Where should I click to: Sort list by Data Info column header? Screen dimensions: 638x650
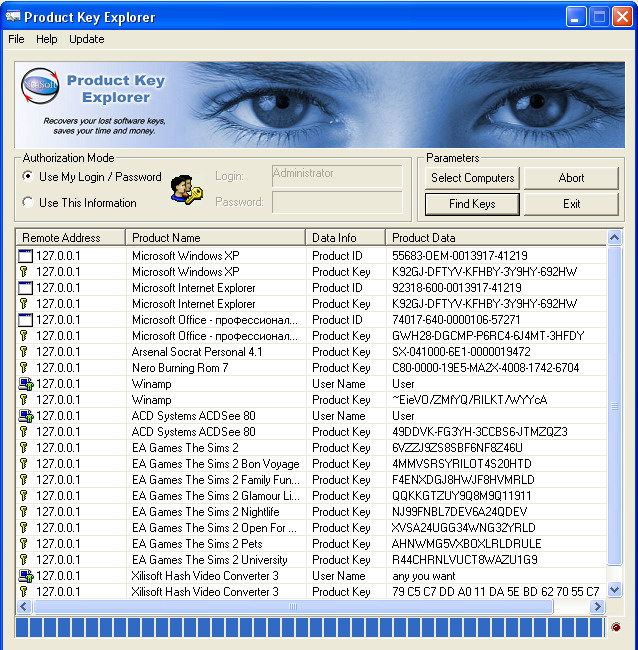pyautogui.click(x=345, y=238)
